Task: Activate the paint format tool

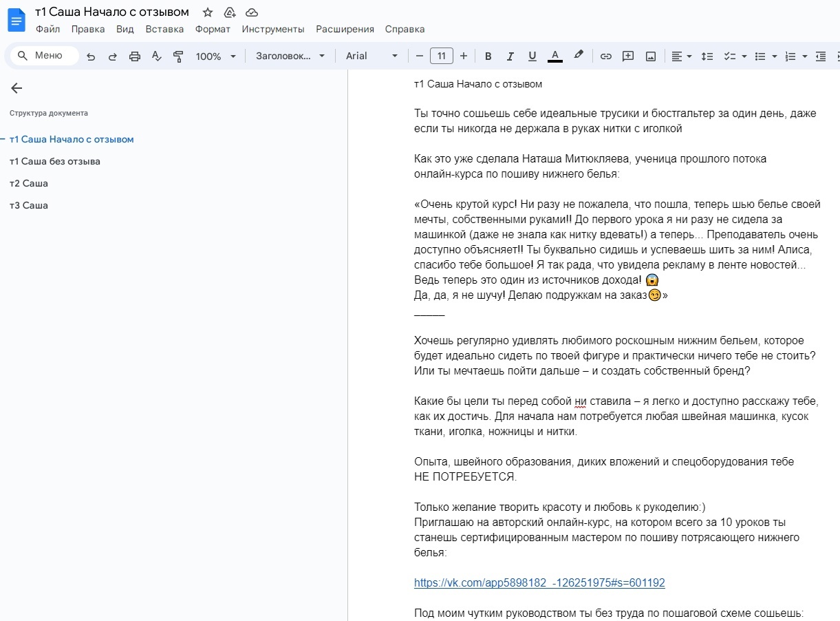Action: tap(178, 56)
